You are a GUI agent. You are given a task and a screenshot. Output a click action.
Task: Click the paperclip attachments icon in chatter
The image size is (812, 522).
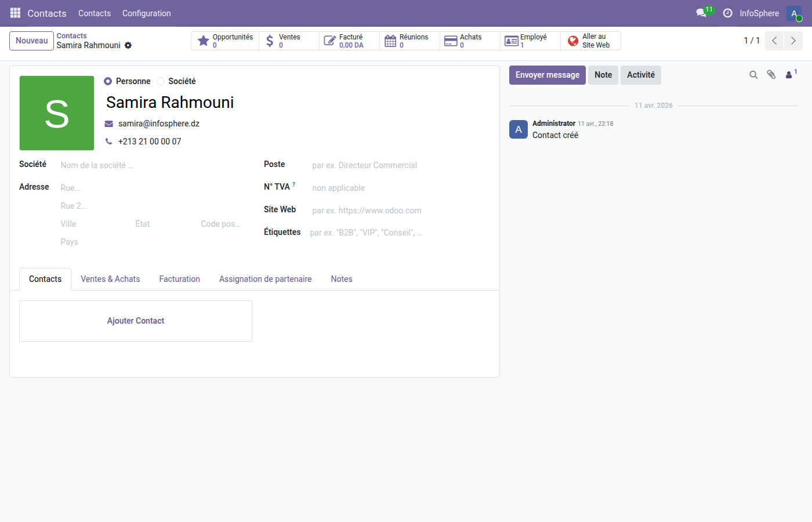pyautogui.click(x=771, y=75)
